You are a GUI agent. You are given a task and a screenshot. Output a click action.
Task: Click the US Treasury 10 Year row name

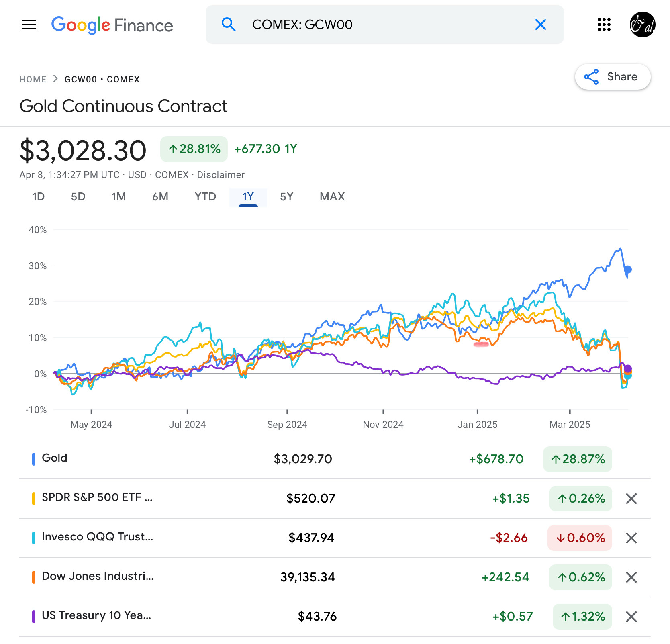point(96,615)
